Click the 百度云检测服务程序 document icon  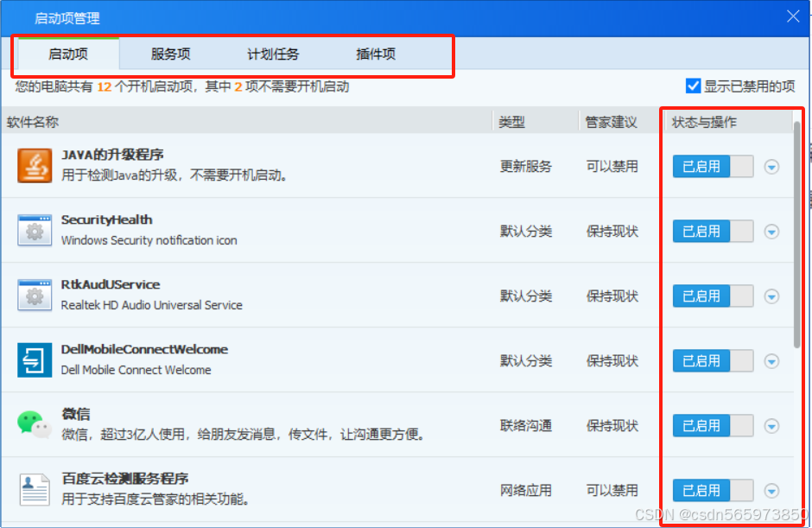tap(35, 490)
